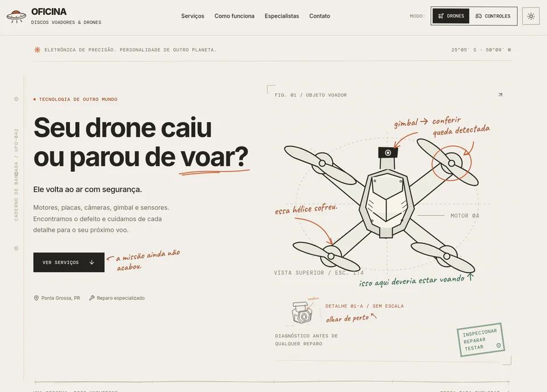
Task: Click the Ponta Grossa, PR location text
Action: point(61,298)
